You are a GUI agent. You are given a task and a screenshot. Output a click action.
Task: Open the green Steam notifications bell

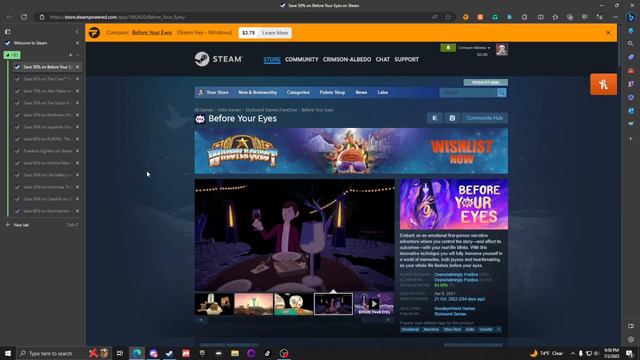click(x=448, y=48)
